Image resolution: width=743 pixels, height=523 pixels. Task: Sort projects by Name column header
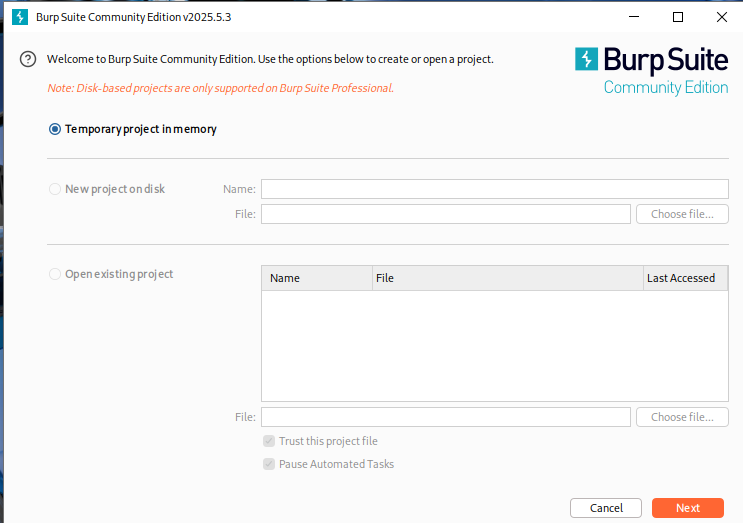(x=317, y=278)
